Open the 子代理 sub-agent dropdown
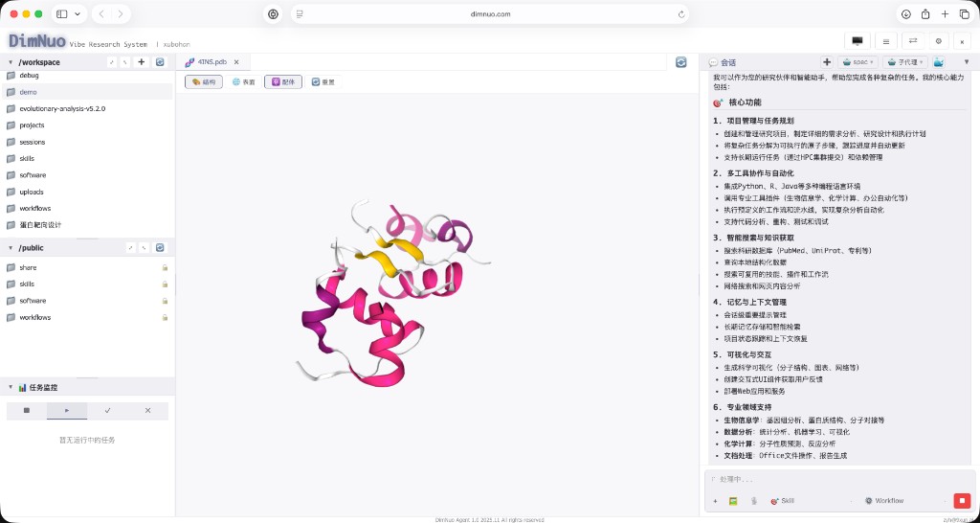Image resolution: width=980 pixels, height=523 pixels. pos(905,62)
